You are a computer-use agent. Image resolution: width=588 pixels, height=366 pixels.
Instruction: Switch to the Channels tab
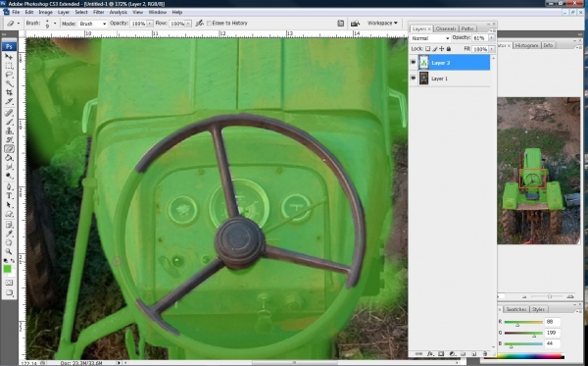click(446, 28)
